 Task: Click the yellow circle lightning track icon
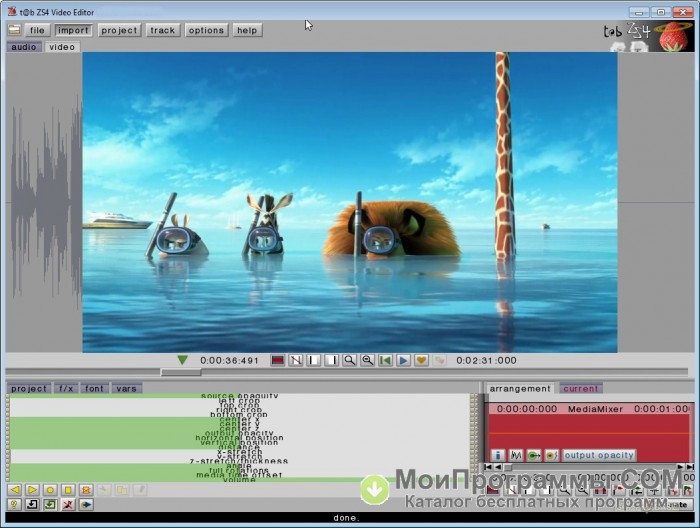[x=551, y=455]
